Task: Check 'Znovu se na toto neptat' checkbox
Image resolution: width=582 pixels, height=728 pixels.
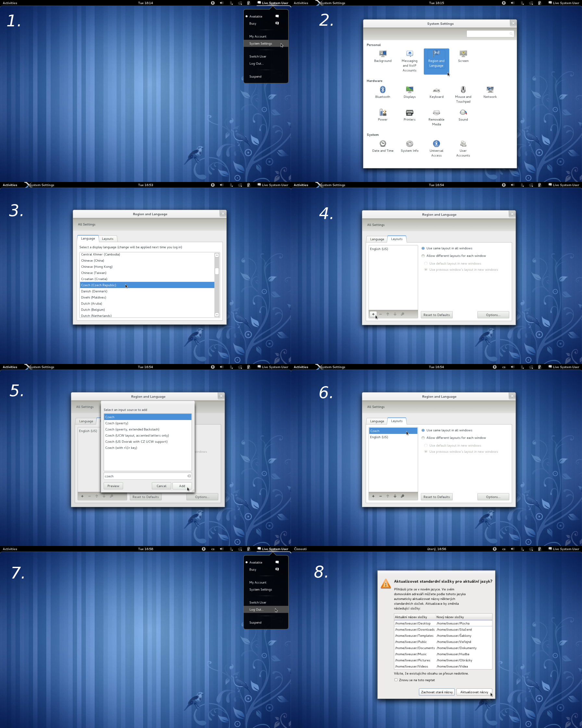Action: (x=396, y=680)
